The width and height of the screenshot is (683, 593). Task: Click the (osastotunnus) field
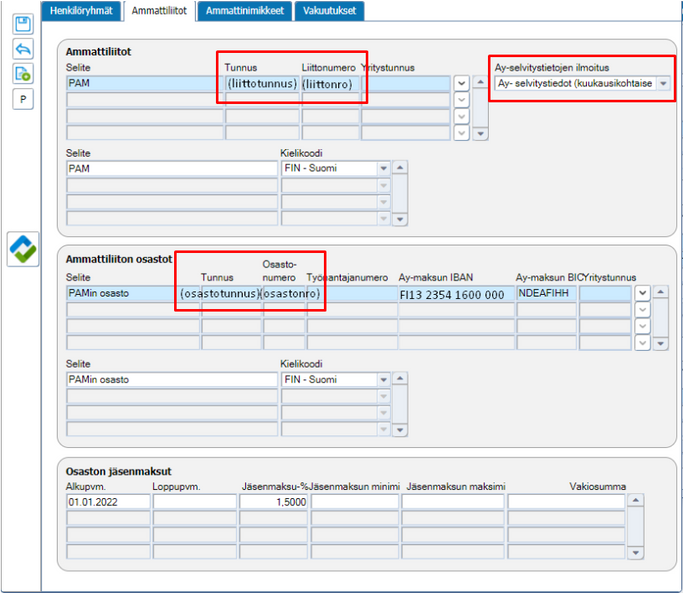[x=231, y=293]
